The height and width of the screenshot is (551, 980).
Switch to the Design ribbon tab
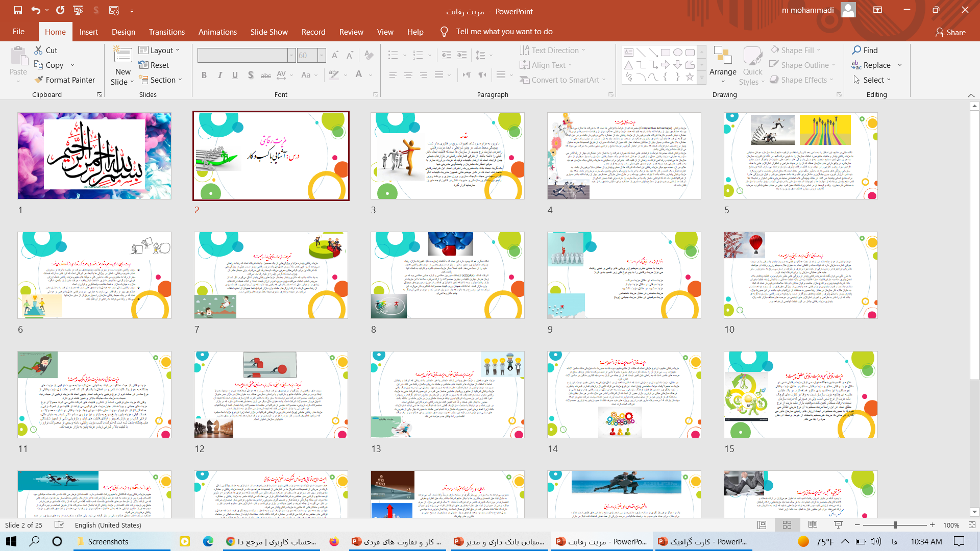(124, 32)
